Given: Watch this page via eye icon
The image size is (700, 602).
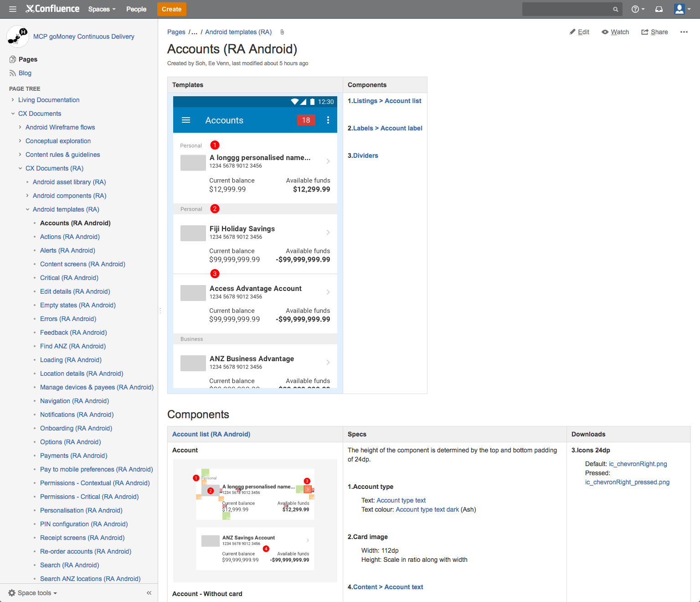Looking at the screenshot, I should 615,32.
